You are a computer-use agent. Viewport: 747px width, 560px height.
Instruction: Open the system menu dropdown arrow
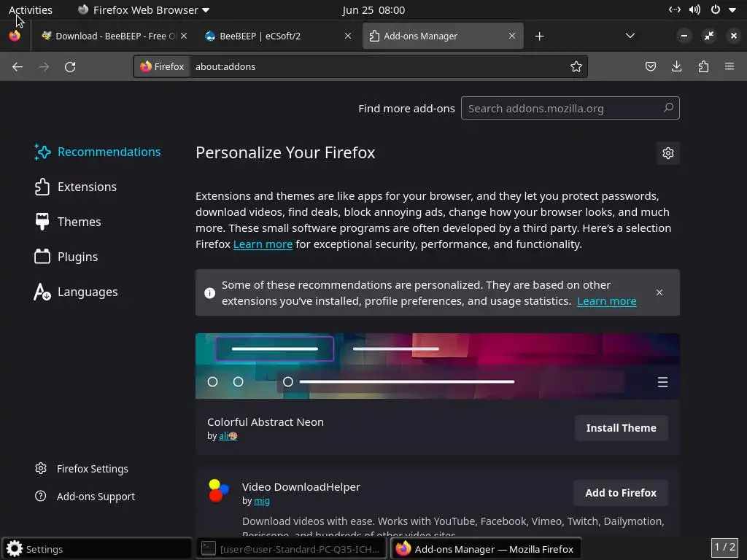tap(732, 10)
